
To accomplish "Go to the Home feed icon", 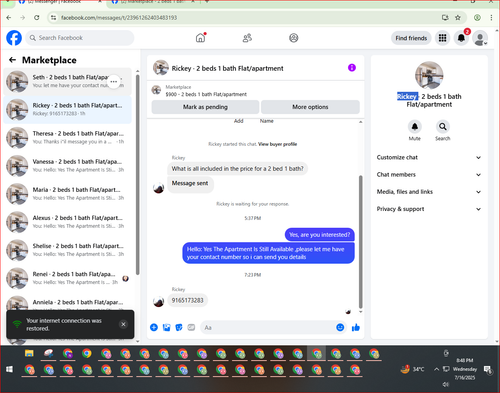I will (x=201, y=38).
